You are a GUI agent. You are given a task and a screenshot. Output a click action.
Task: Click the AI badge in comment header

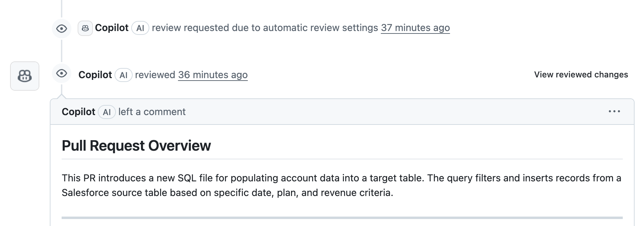(107, 112)
